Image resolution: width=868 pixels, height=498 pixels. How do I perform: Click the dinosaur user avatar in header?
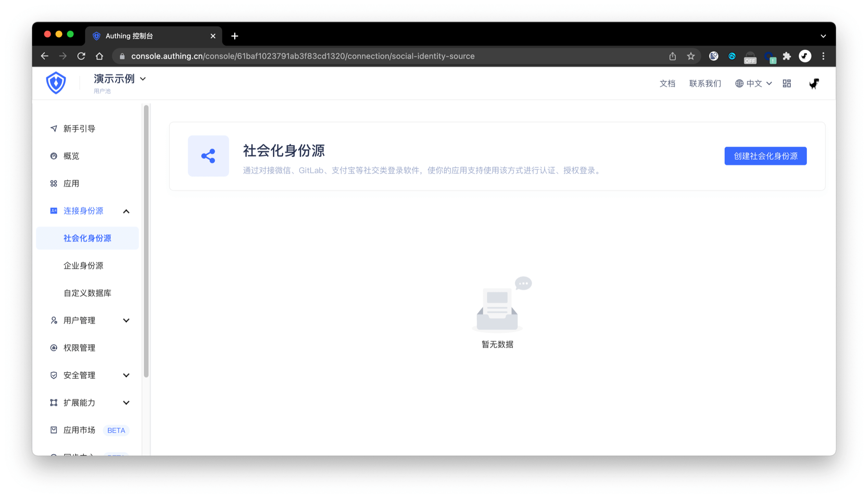(x=814, y=83)
